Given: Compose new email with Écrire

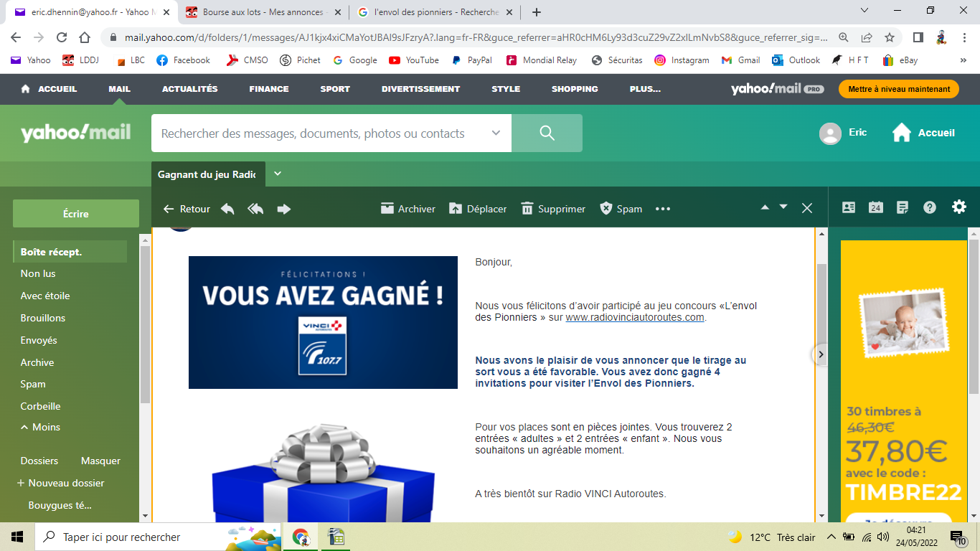Looking at the screenshot, I should point(76,214).
